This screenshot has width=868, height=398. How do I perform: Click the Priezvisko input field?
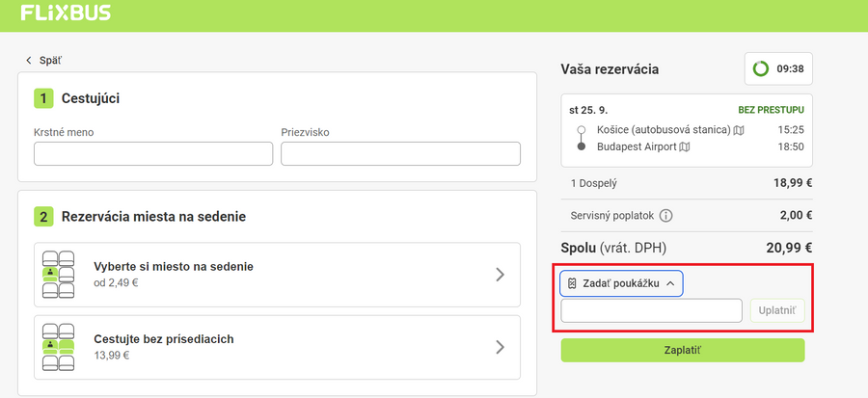point(400,154)
